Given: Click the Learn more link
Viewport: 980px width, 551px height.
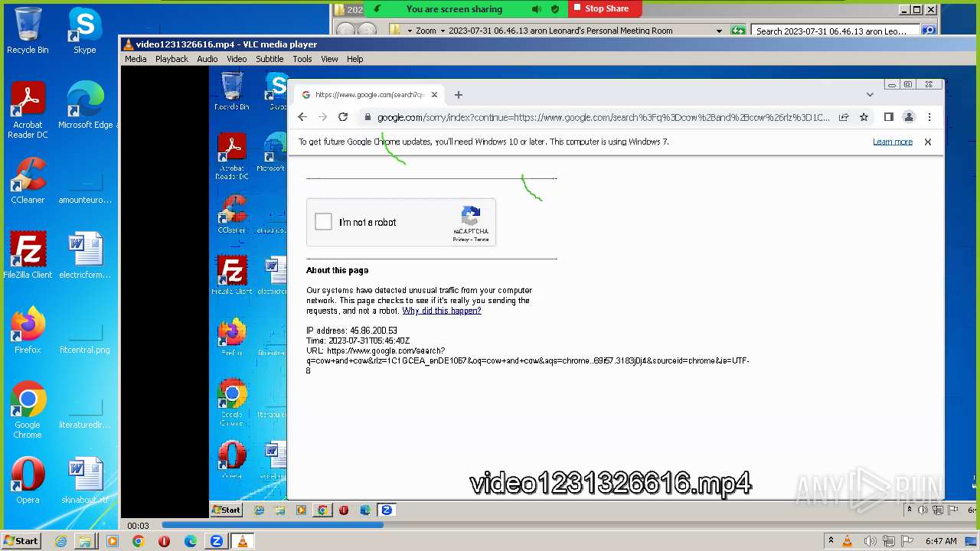Looking at the screenshot, I should coord(893,142).
